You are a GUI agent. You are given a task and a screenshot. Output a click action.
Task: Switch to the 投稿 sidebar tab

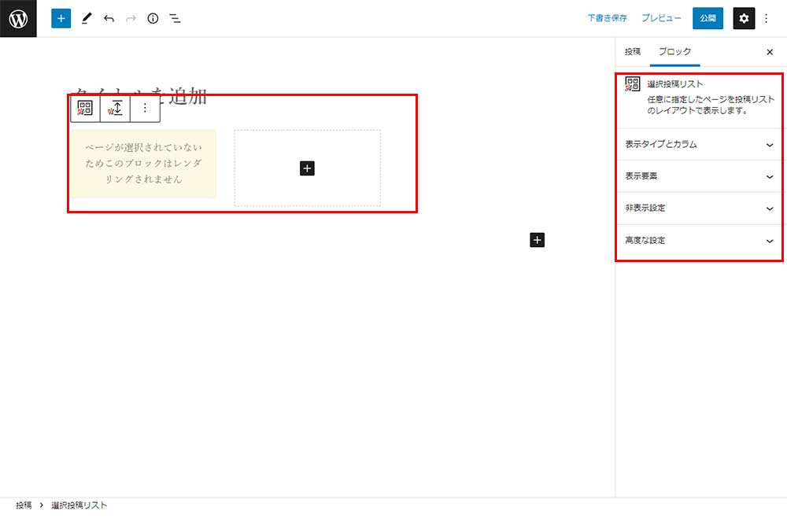(633, 52)
